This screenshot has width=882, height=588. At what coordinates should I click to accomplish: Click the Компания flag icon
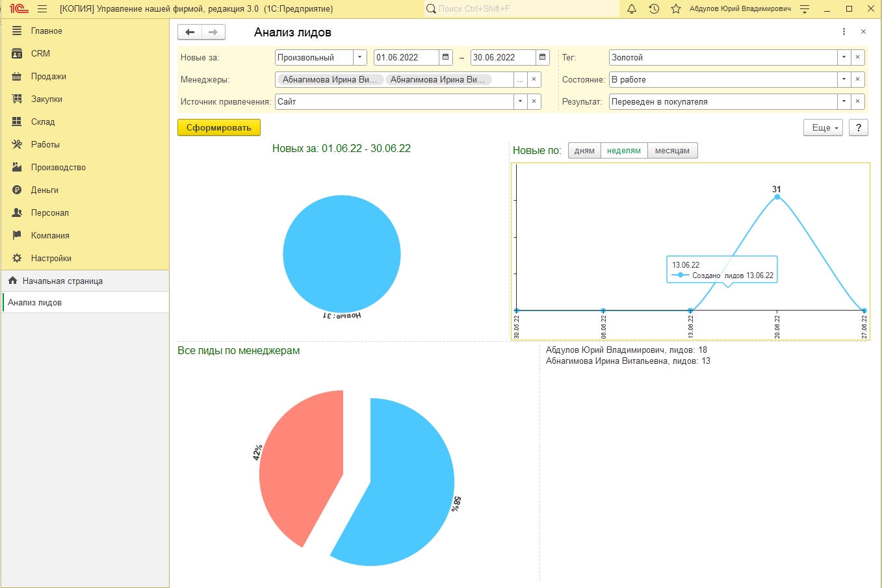(17, 235)
